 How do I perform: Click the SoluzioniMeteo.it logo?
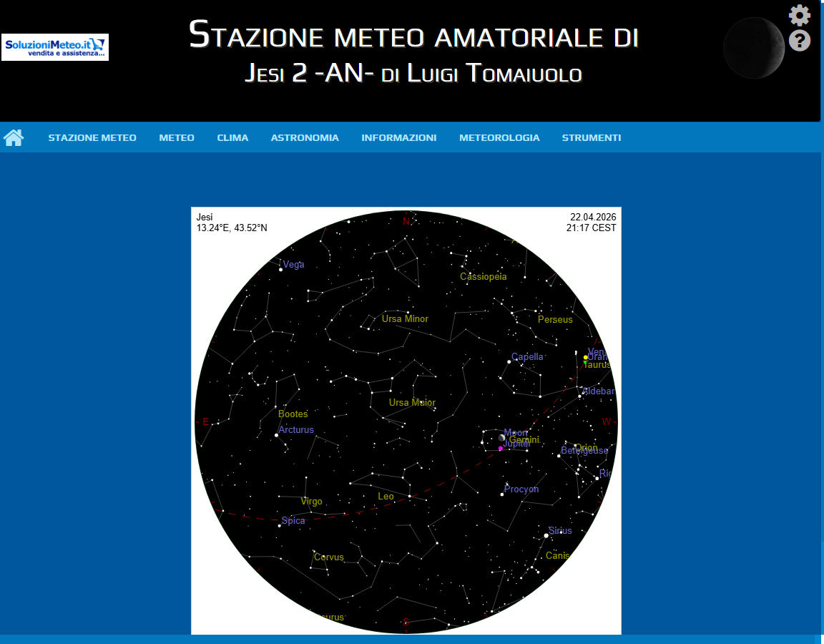pyautogui.click(x=55, y=47)
